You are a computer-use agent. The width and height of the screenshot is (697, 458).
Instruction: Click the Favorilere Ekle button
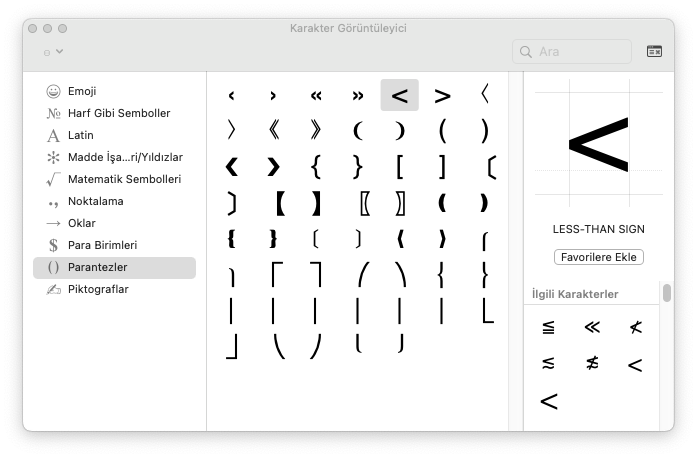(598, 257)
